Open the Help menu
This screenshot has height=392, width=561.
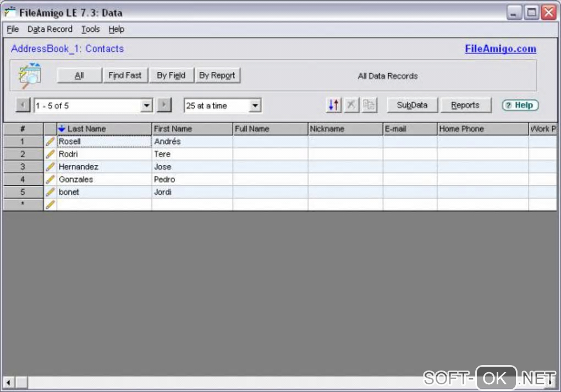pos(116,29)
